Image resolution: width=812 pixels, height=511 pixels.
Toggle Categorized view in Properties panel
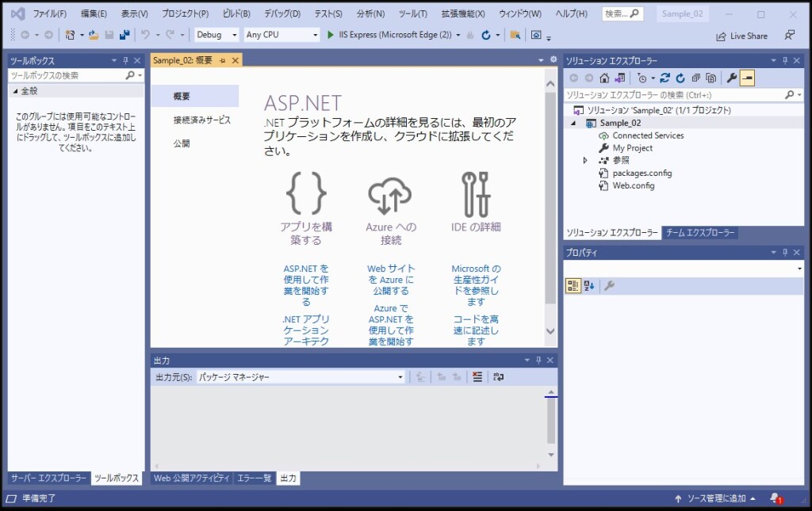coord(573,286)
